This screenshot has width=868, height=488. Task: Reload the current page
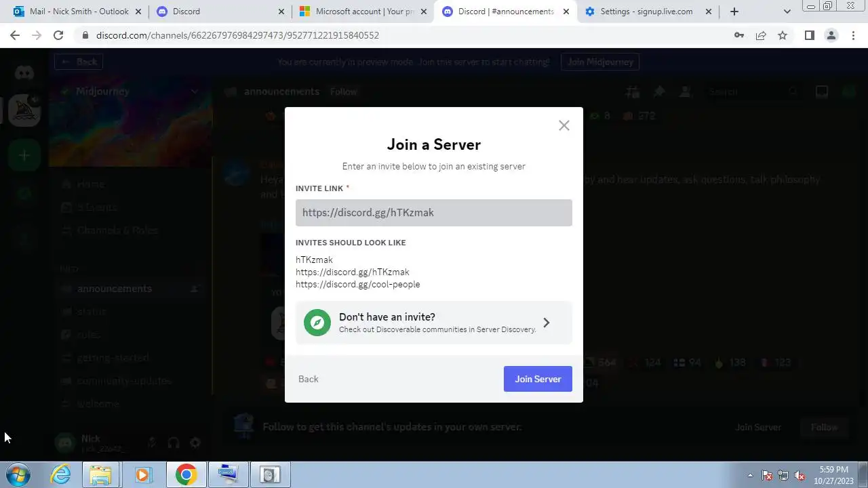point(58,35)
